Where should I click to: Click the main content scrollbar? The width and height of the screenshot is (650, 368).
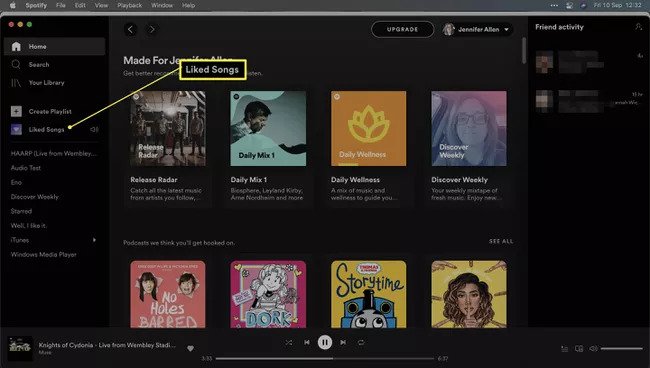tap(524, 51)
